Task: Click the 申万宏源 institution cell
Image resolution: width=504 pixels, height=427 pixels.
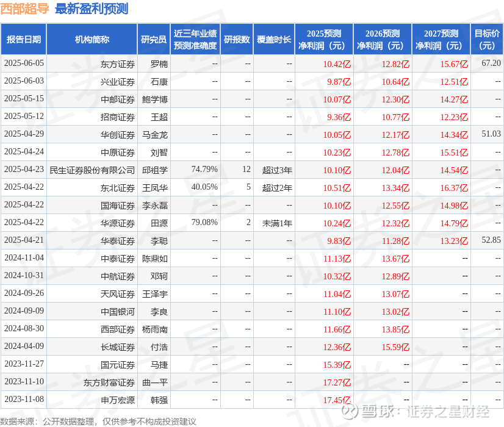Action: tap(117, 400)
